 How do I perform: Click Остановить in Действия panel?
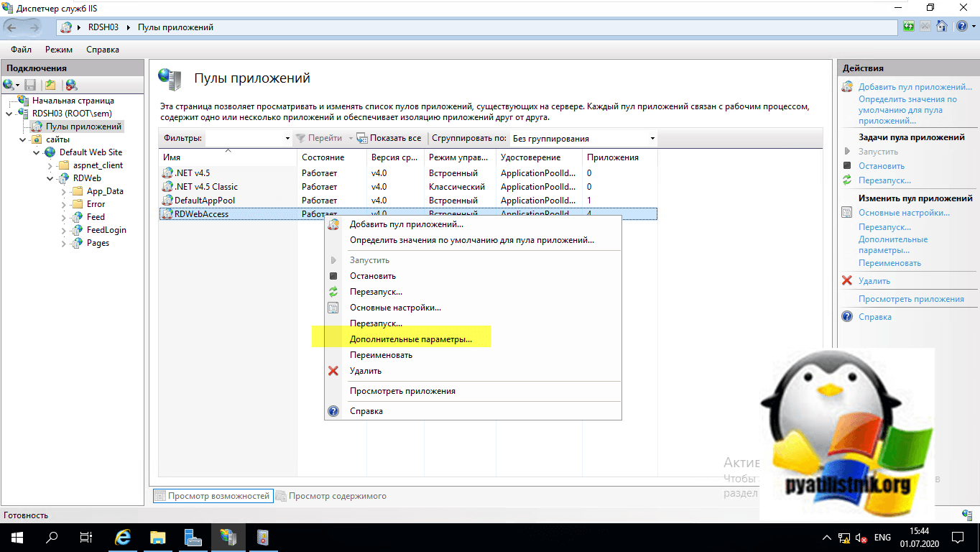click(x=882, y=166)
